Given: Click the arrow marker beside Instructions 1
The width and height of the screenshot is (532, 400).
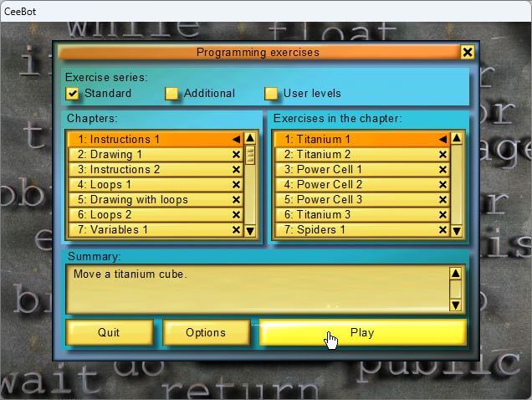Looking at the screenshot, I should click(236, 139).
